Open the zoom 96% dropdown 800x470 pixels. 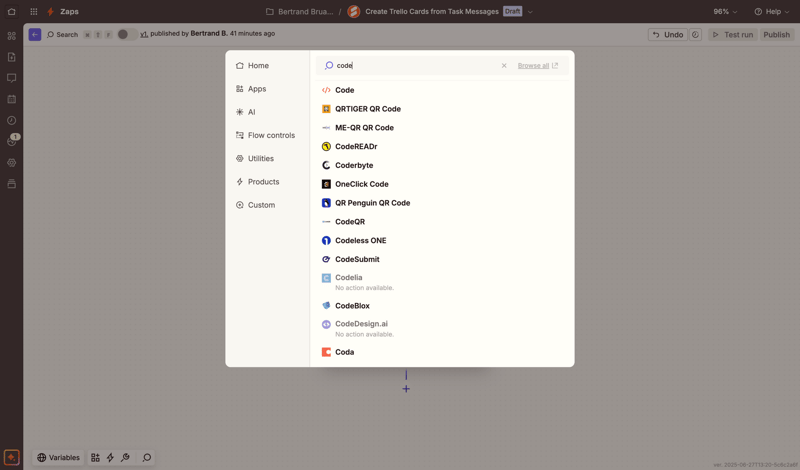pos(725,11)
